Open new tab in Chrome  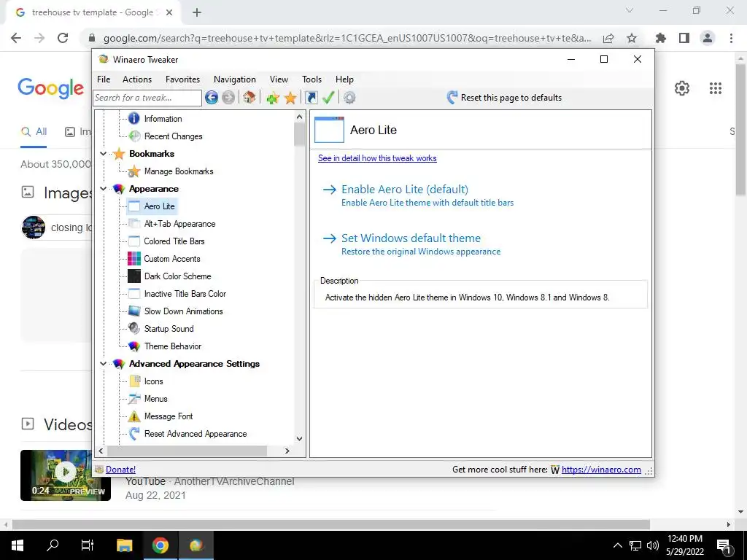pyautogui.click(x=197, y=12)
